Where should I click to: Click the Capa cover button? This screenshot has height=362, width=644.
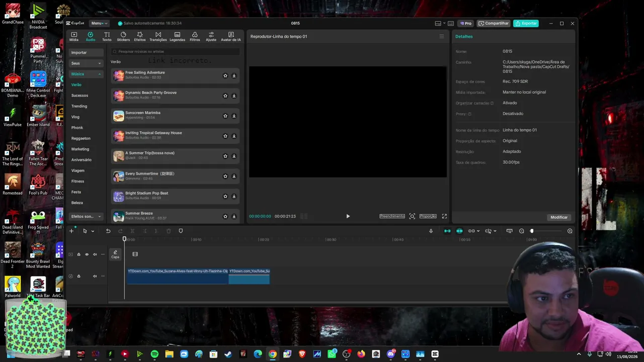click(x=115, y=254)
